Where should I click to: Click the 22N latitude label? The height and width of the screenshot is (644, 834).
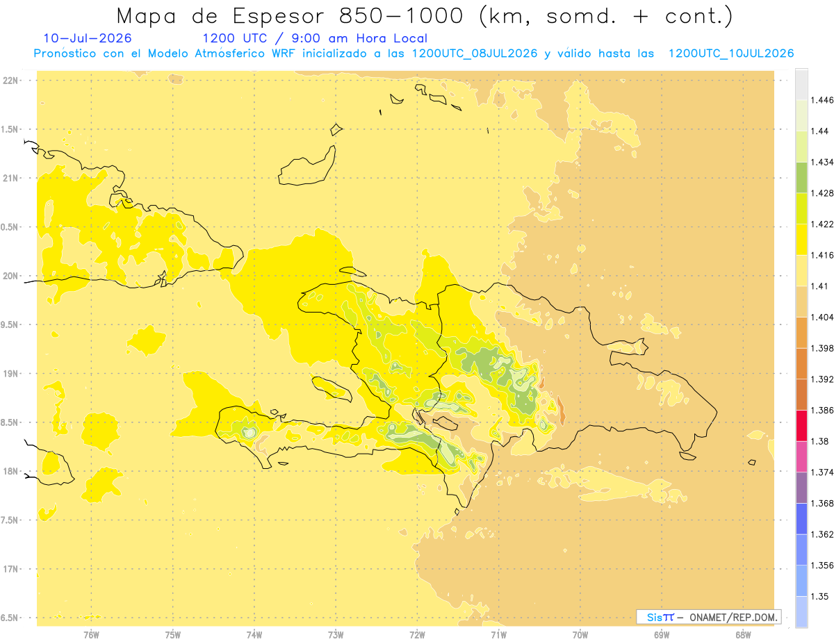pos(10,81)
